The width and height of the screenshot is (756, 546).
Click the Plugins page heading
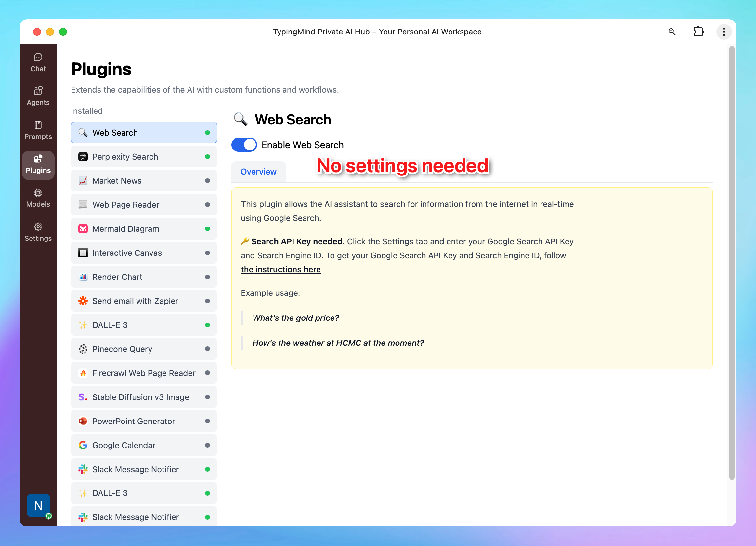[x=101, y=69]
